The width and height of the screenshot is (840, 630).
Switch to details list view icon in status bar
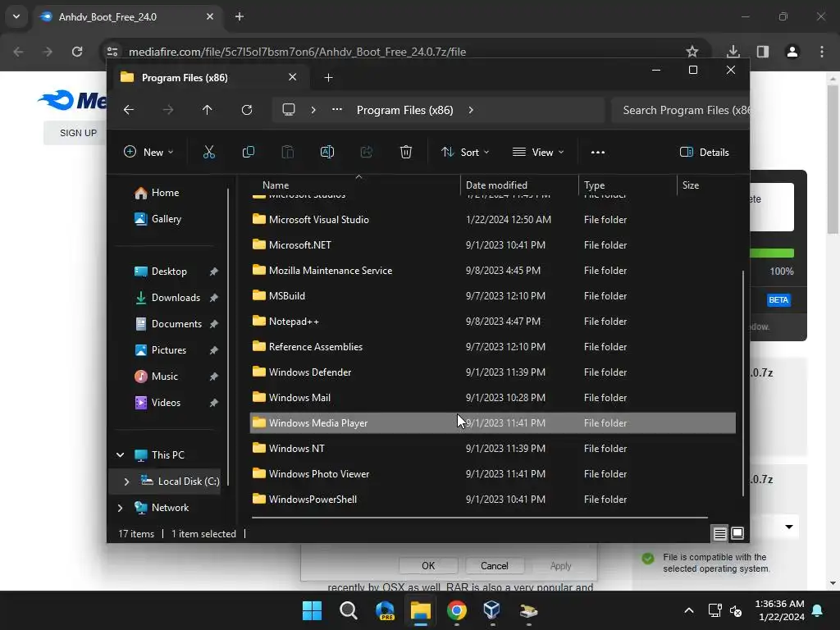point(719,533)
